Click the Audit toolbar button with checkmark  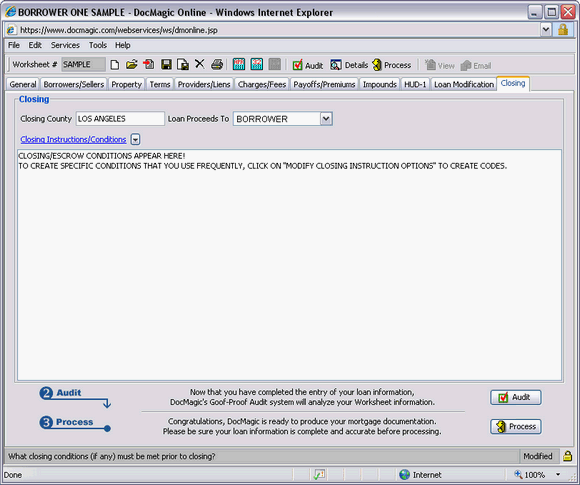coord(308,65)
